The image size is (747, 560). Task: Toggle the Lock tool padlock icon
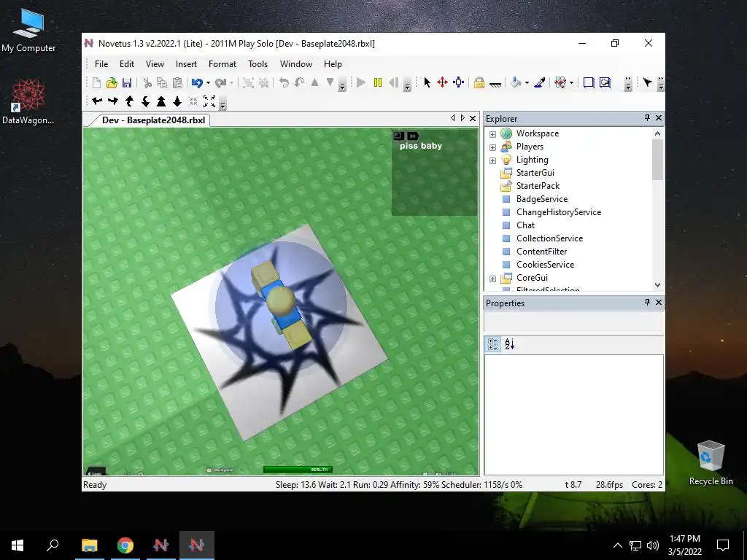pos(479,83)
